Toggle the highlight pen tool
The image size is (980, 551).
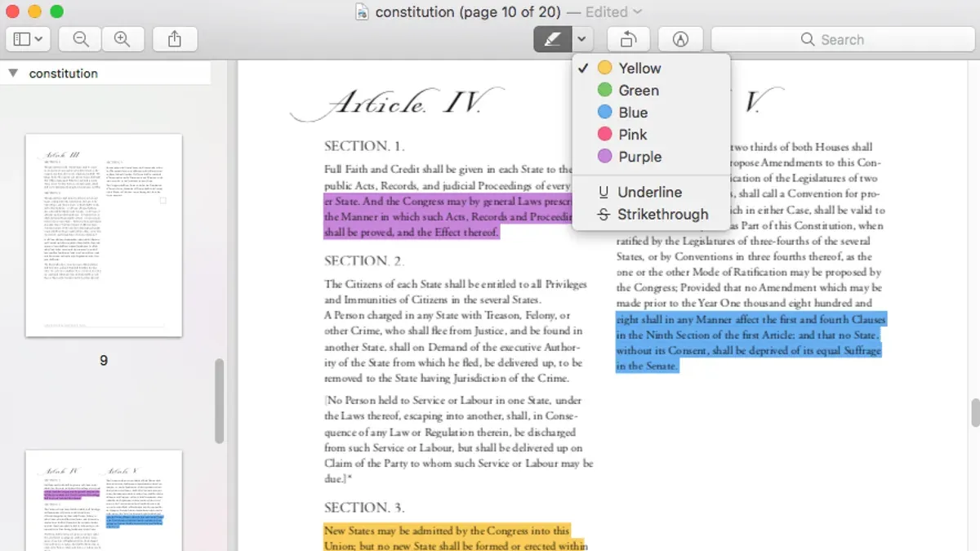(553, 39)
